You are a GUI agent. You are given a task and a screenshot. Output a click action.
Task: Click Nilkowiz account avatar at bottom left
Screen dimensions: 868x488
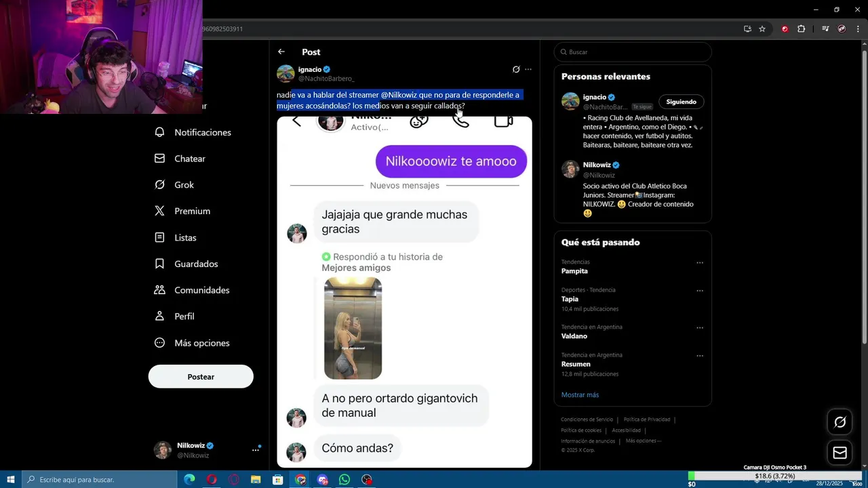[163, 450]
